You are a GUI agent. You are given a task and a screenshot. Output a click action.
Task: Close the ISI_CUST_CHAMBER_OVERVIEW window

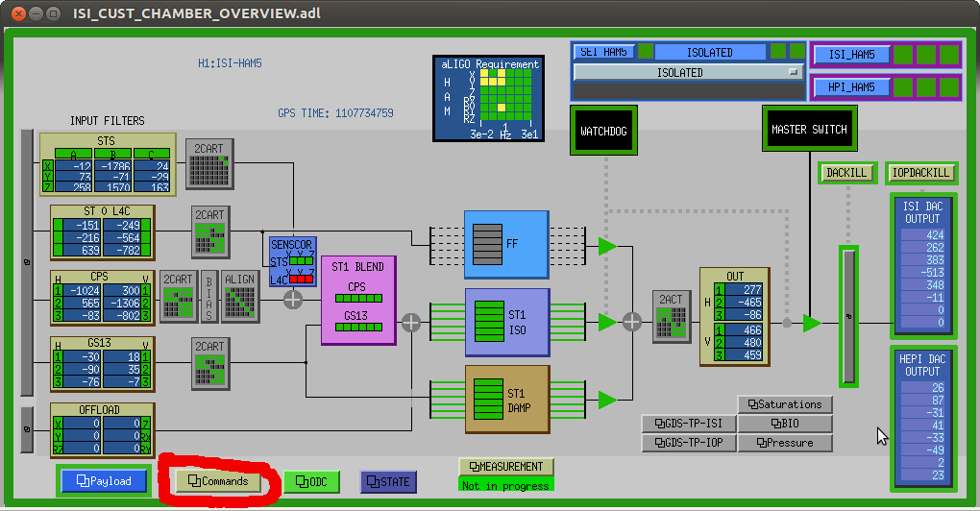19,13
